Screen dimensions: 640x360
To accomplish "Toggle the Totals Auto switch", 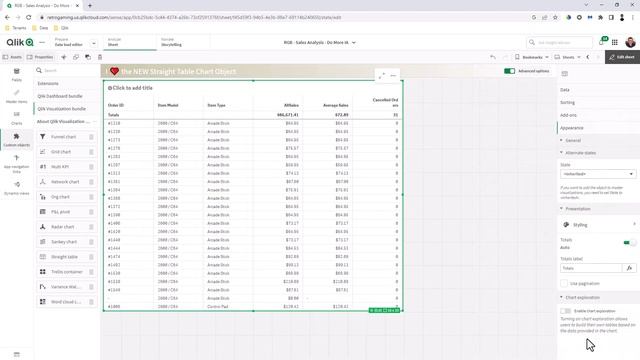I will point(629,243).
